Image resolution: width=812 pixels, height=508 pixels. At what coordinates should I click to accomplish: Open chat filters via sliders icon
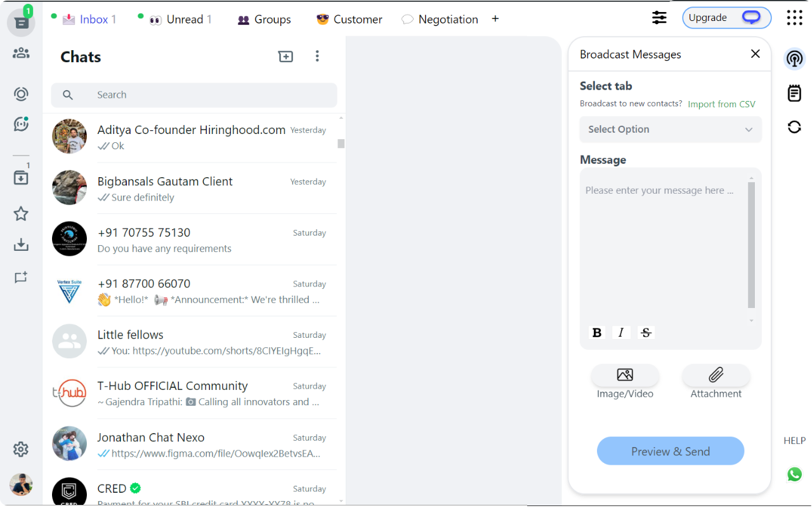coord(659,18)
